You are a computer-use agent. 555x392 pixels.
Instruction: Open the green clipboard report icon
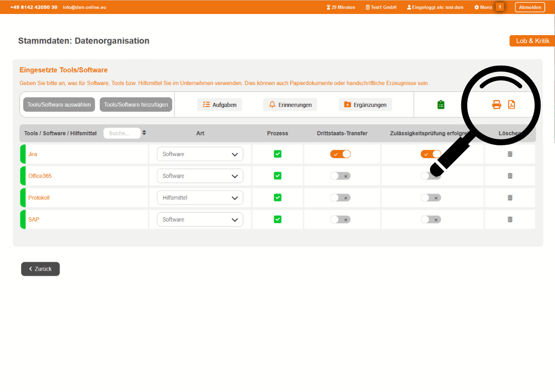tap(441, 104)
